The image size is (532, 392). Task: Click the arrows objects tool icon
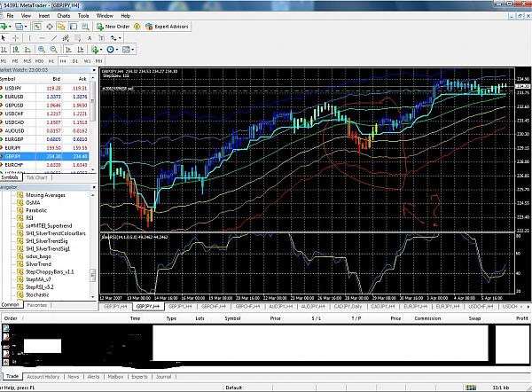113,38
